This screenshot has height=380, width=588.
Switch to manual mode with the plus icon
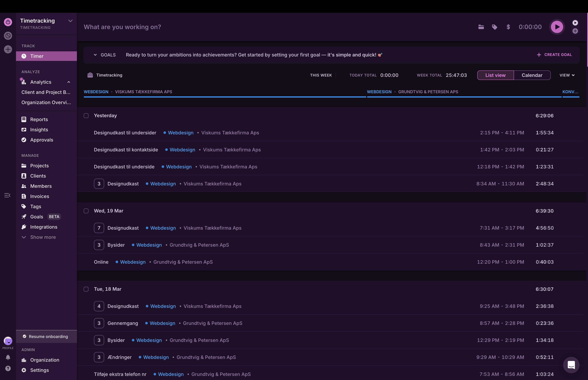pyautogui.click(x=575, y=31)
